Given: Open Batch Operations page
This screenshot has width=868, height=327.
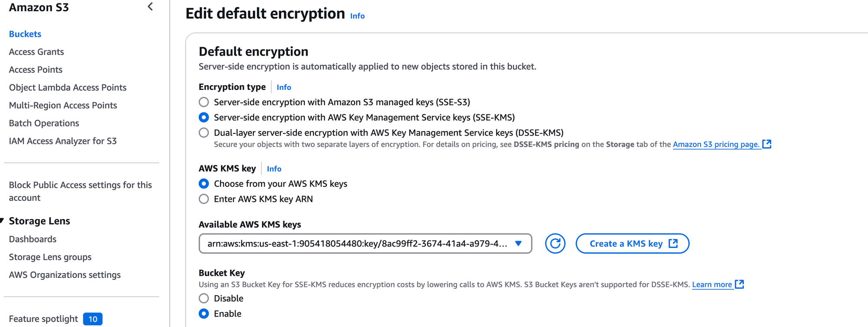Looking at the screenshot, I should click(x=43, y=123).
